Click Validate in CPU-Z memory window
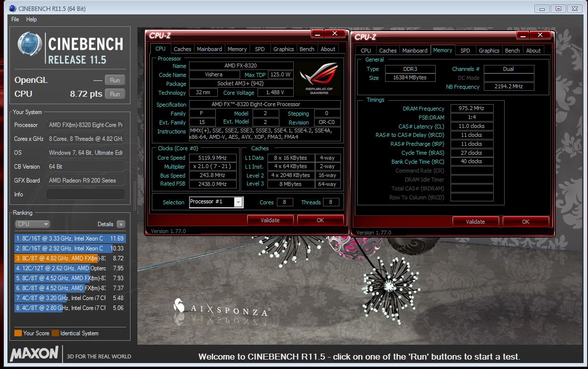The image size is (588, 369). pos(475,222)
